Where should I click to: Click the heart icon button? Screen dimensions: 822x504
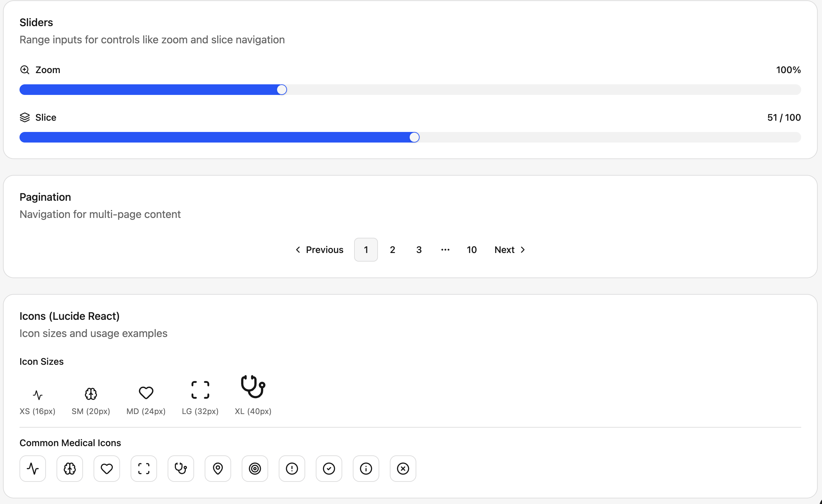107,468
